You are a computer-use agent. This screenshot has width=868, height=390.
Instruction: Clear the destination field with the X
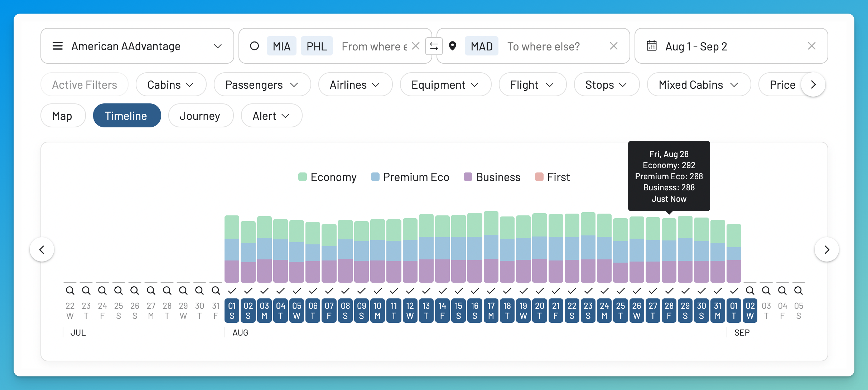click(613, 46)
